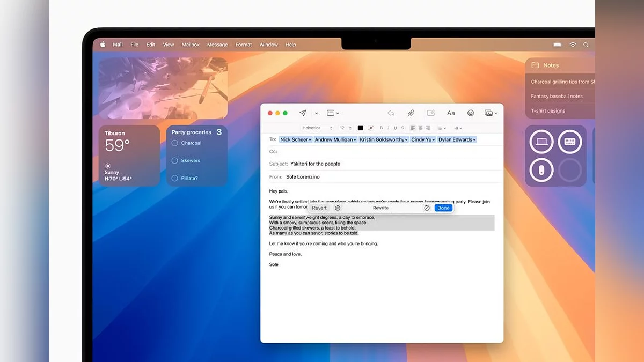Open the Helvetica font family dropdown
The height and width of the screenshot is (362, 644).
click(x=317, y=128)
